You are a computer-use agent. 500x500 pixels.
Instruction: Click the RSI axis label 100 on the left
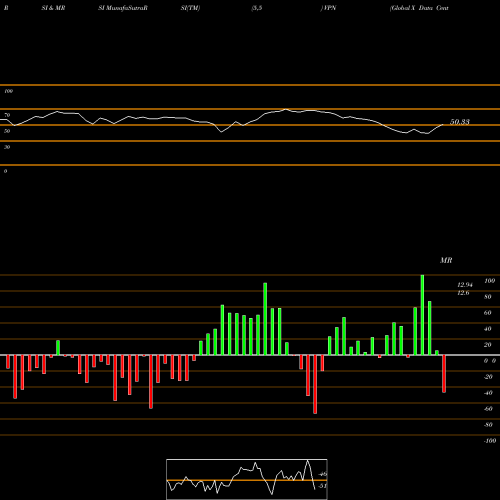coord(8,91)
